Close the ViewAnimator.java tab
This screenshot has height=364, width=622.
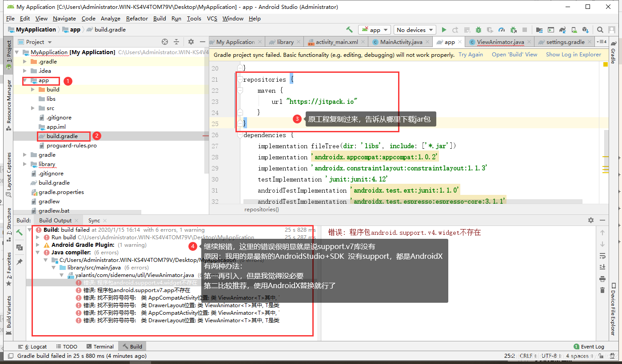pos(529,42)
